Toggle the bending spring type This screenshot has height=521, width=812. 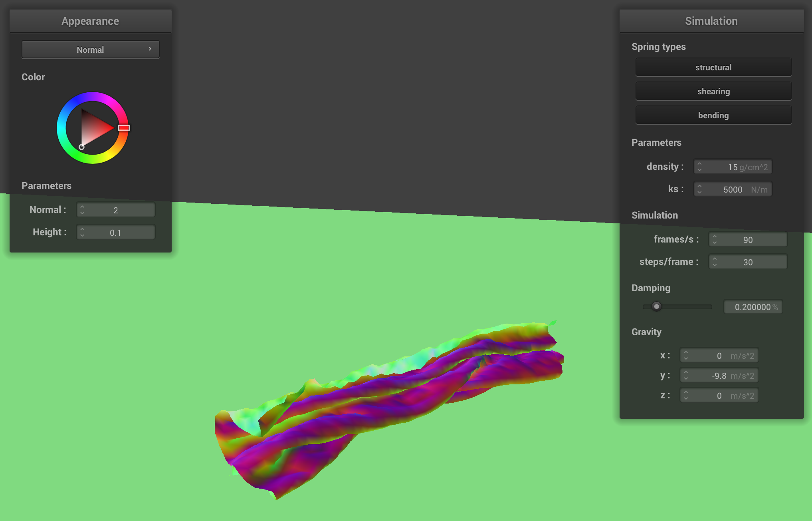click(x=713, y=115)
